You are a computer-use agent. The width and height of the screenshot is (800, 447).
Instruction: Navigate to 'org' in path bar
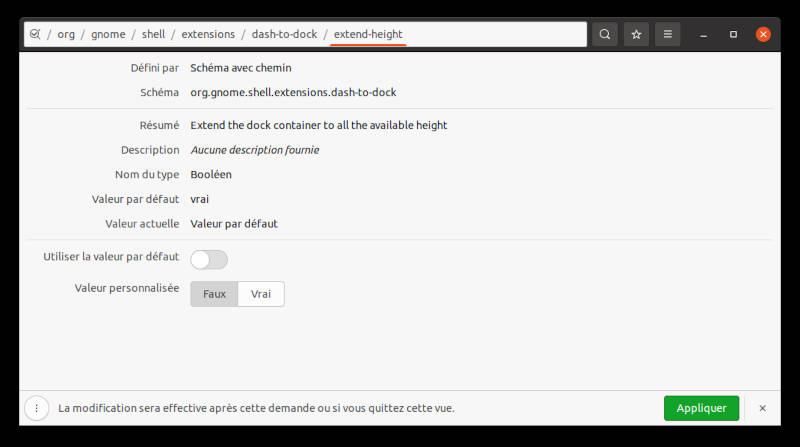tap(66, 34)
